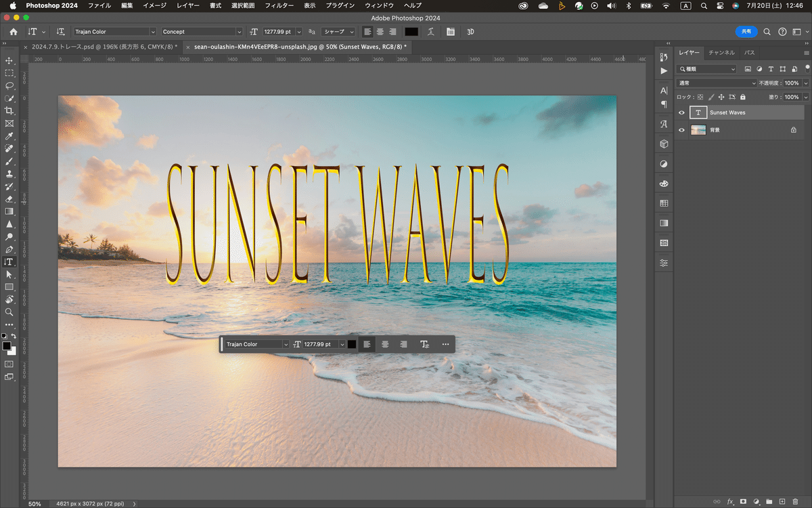Click the Home button in options bar
812x508 pixels.
[x=14, y=31]
